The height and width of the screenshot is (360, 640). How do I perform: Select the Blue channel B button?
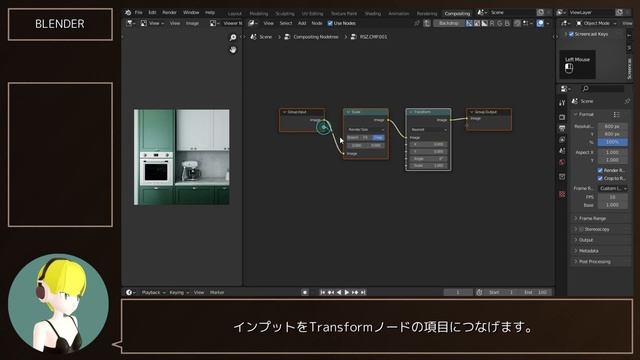pos(507,24)
